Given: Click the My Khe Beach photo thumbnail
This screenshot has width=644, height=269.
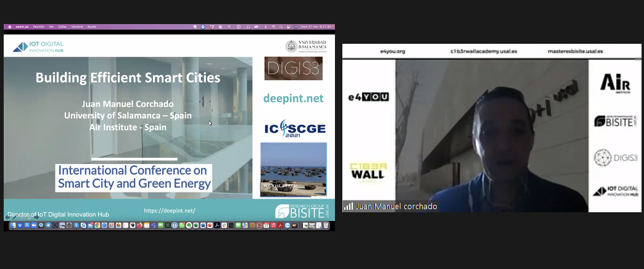Looking at the screenshot, I should [294, 170].
